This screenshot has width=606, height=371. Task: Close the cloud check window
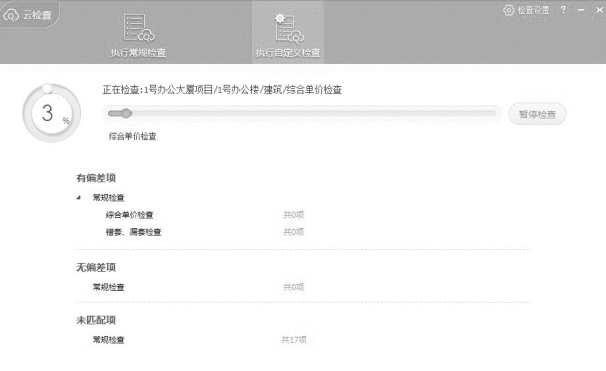click(x=599, y=10)
